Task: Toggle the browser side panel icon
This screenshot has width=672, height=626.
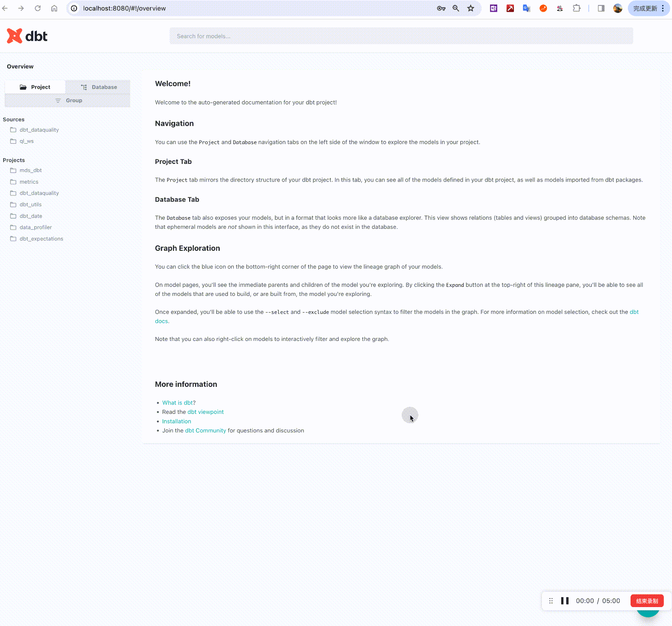Action: (601, 8)
